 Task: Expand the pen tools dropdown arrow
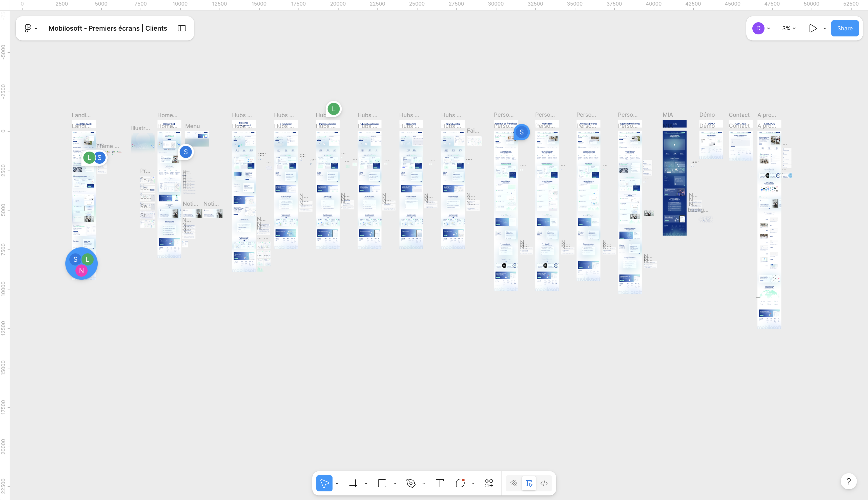coord(424,484)
